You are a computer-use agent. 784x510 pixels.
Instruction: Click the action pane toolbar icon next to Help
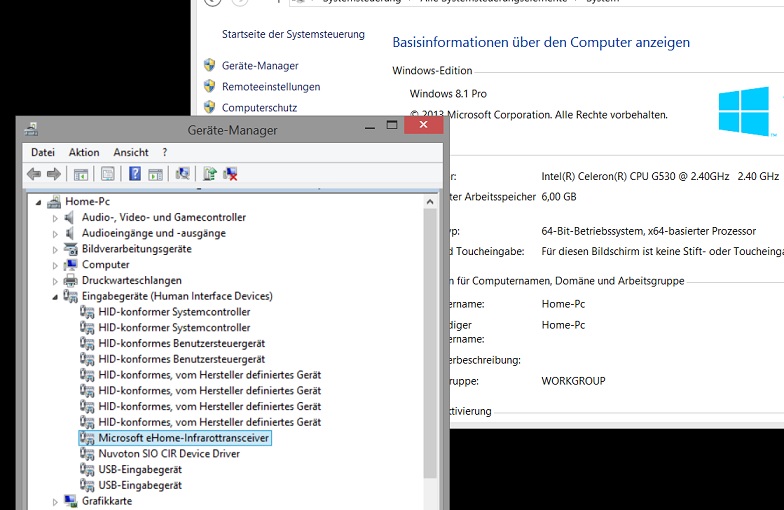[x=156, y=174]
